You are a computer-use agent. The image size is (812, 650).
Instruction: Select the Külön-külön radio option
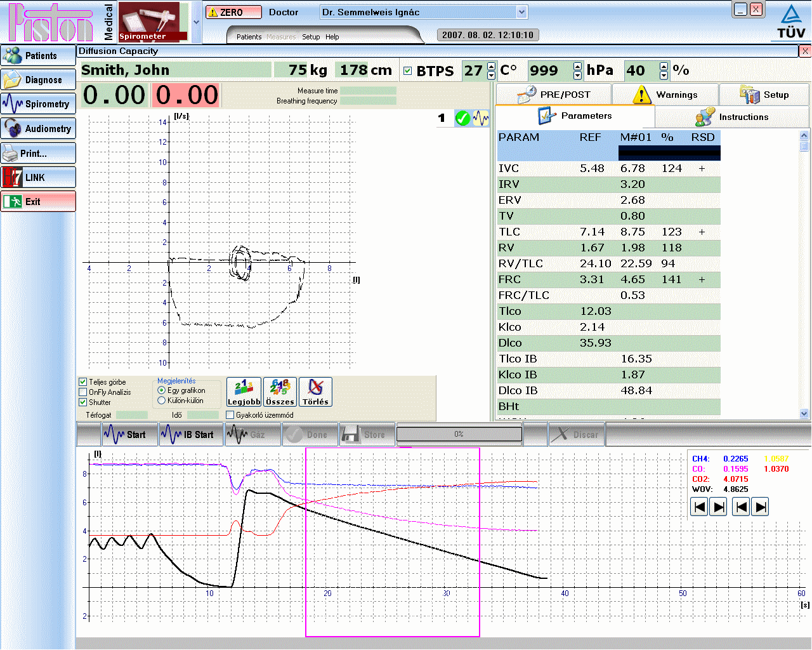161,401
